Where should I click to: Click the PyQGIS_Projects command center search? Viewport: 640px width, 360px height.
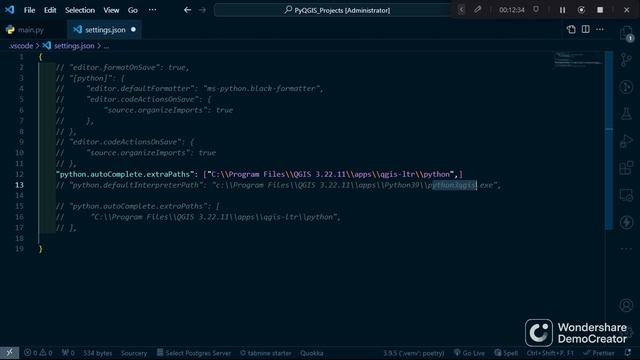pos(337,10)
